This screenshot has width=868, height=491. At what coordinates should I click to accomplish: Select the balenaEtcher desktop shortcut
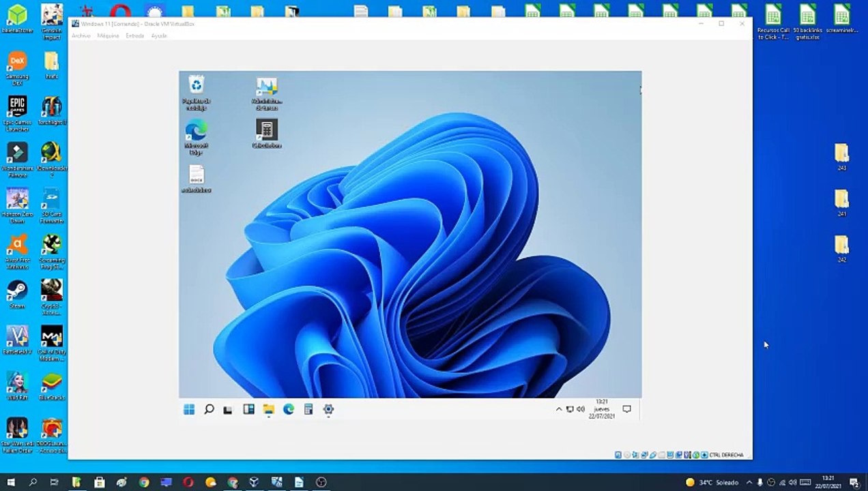pos(17,19)
